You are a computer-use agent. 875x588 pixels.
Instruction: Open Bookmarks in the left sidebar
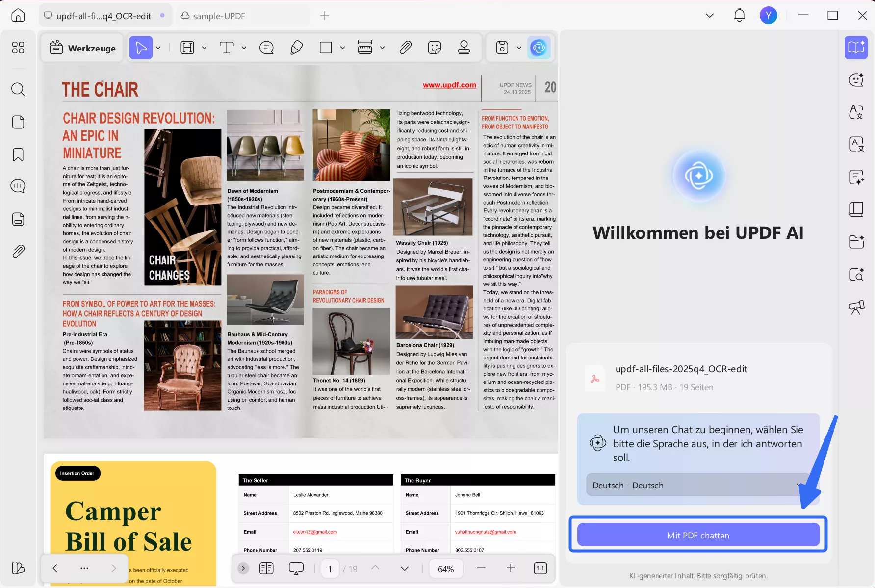(x=18, y=154)
